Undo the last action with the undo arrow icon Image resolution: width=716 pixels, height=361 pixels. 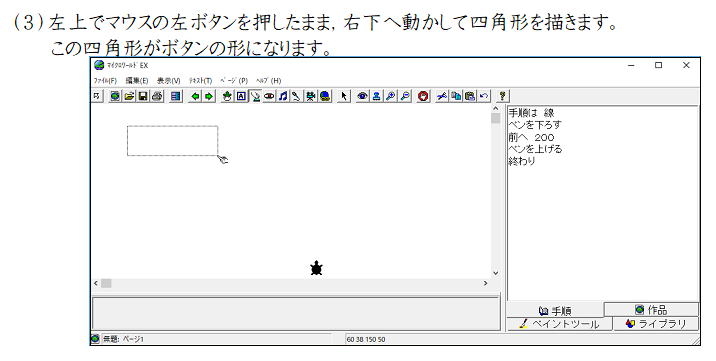click(x=484, y=96)
